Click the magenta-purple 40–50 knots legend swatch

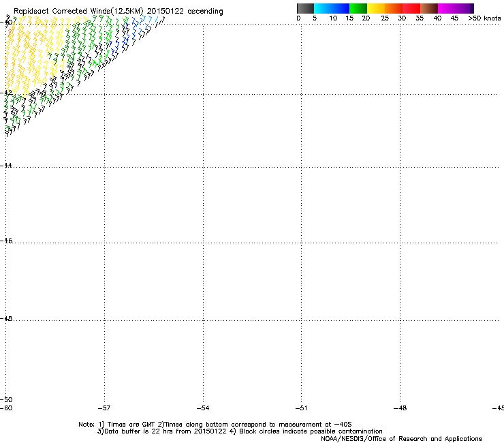pyautogui.click(x=456, y=8)
